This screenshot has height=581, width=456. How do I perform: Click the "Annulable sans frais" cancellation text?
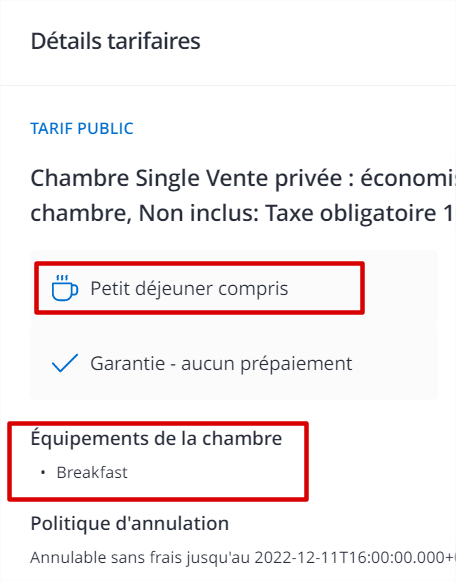click(x=107, y=557)
